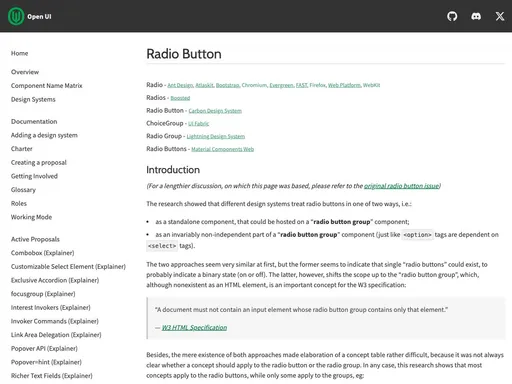512x384 pixels.
Task: Follow the Lightning Design System link
Action: [x=216, y=137]
